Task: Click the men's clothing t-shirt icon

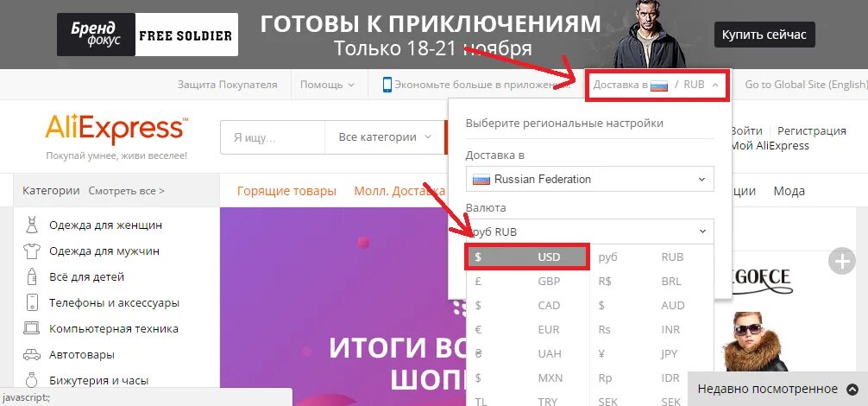Action: 32,251
